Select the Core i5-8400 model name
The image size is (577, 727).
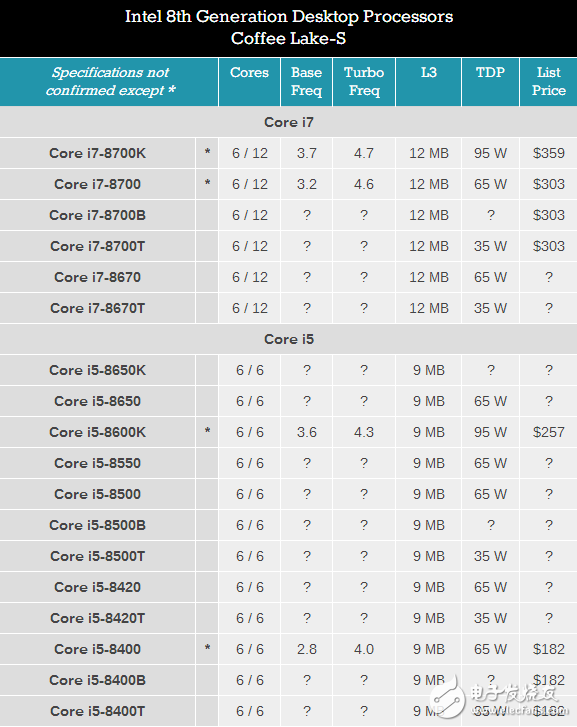97,649
